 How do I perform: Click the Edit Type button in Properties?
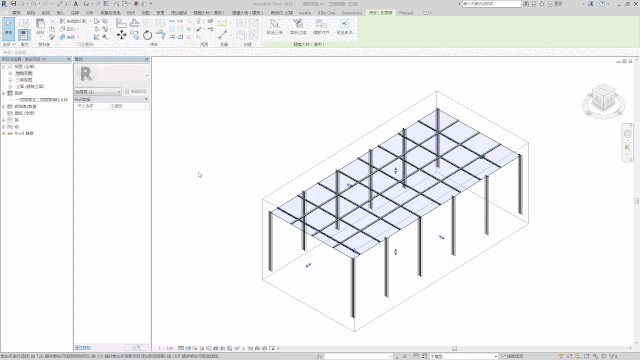[x=135, y=91]
